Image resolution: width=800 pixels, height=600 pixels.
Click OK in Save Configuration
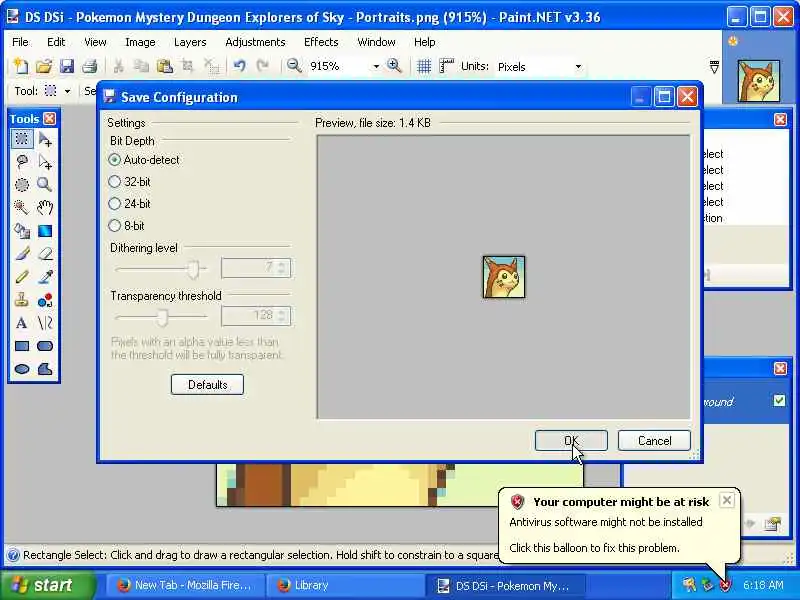pyautogui.click(x=571, y=440)
